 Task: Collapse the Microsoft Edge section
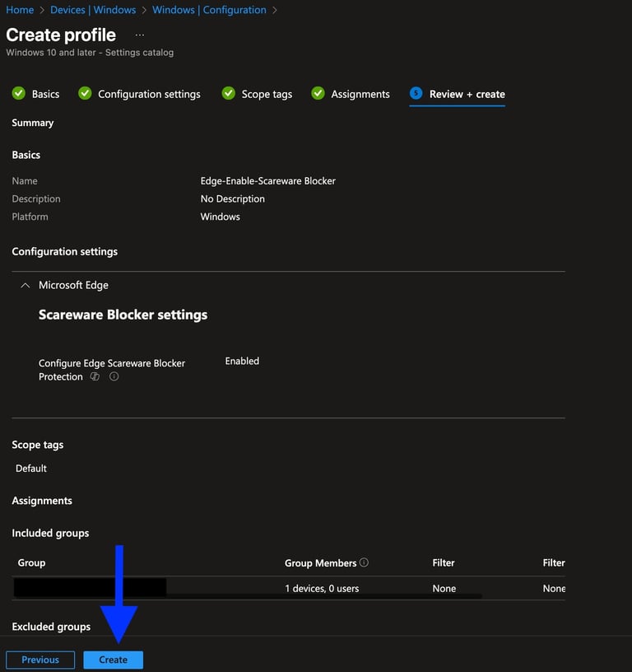[x=26, y=285]
